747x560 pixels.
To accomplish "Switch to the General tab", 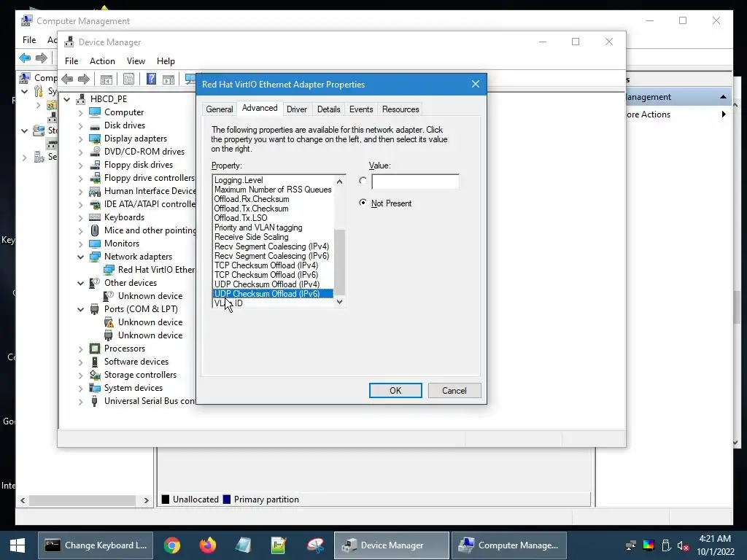I will coord(219,109).
